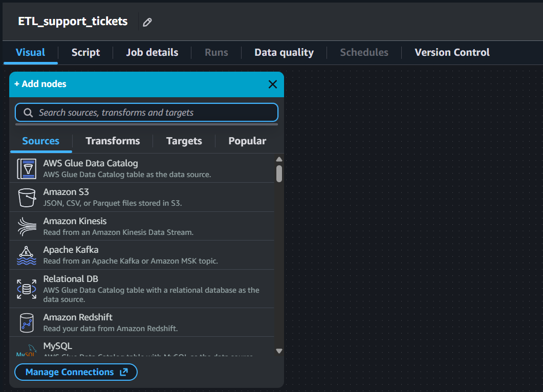Close the Add nodes panel
This screenshot has width=543, height=392.
click(x=273, y=84)
